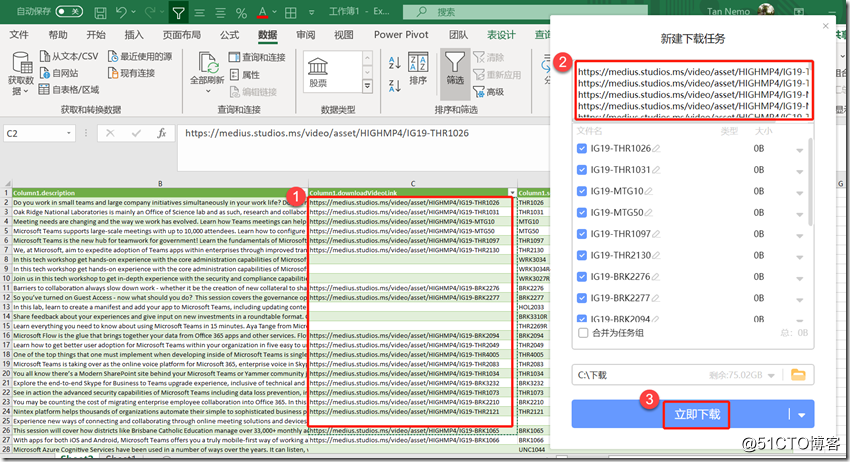Viewport: 850px width, 462px height.
Task: Click the font color A icon
Action: click(x=262, y=12)
